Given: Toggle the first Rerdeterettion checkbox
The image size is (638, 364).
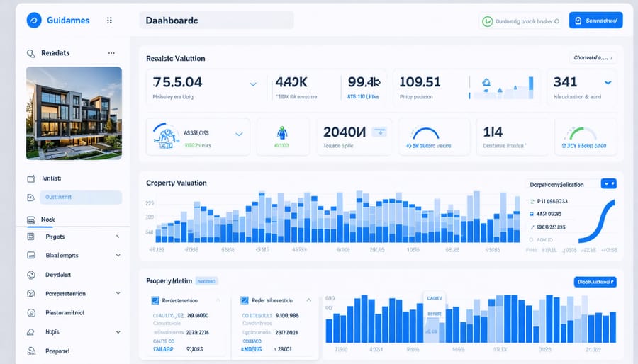Looking at the screenshot, I should pyautogui.click(x=155, y=300).
